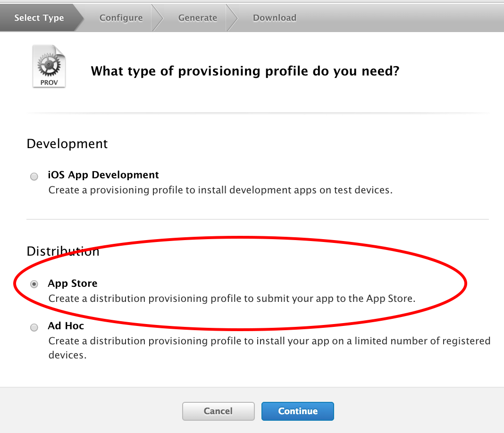The width and height of the screenshot is (504, 433).
Task: Open the Configure step
Action: [121, 17]
